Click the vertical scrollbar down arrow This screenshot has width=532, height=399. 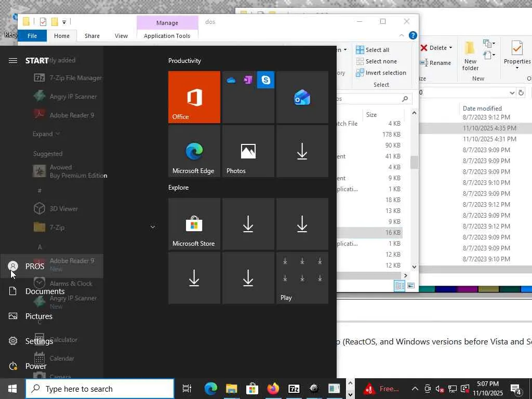pos(414,267)
